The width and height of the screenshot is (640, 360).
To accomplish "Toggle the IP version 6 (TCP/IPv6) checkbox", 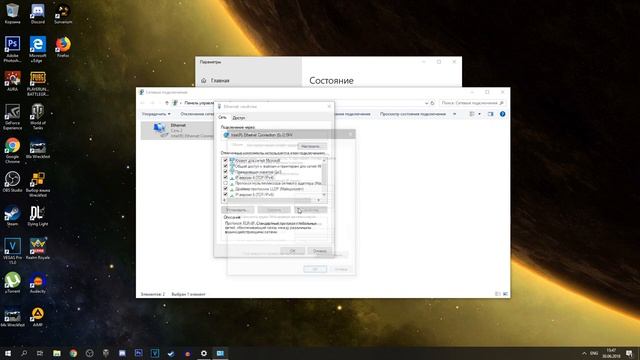I will click(x=225, y=195).
